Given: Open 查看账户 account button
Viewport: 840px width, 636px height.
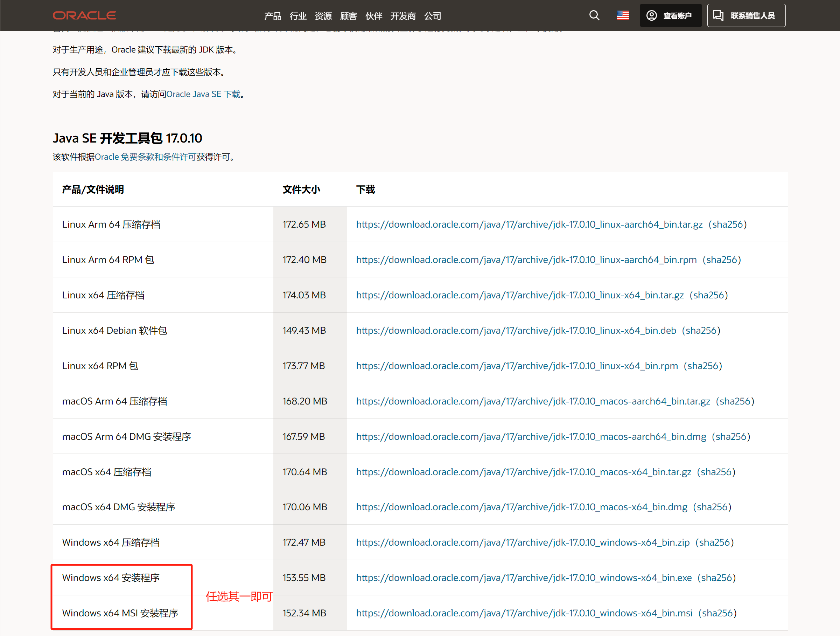Looking at the screenshot, I should pyautogui.click(x=670, y=15).
